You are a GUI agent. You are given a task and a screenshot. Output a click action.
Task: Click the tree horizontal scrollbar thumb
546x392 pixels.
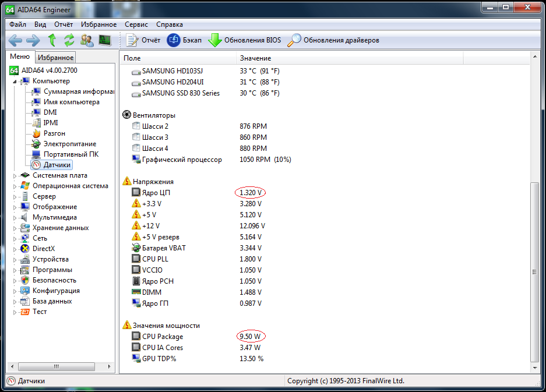57,366
